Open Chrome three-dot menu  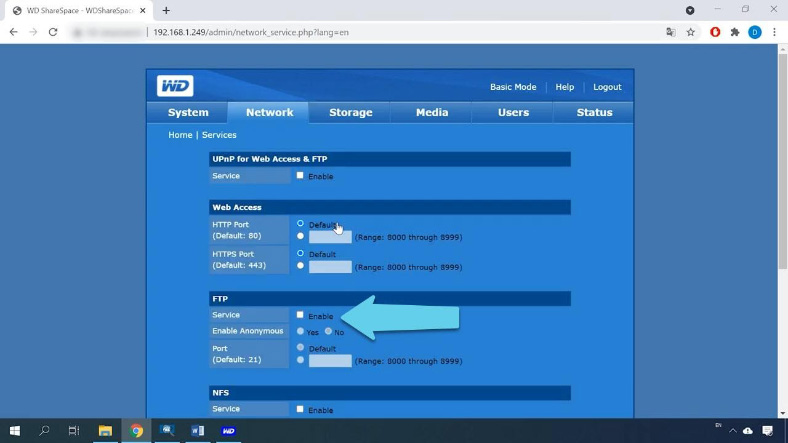[x=774, y=32]
